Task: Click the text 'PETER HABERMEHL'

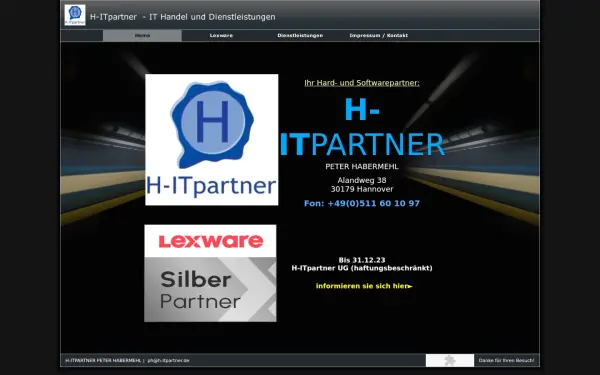Action: [362, 166]
